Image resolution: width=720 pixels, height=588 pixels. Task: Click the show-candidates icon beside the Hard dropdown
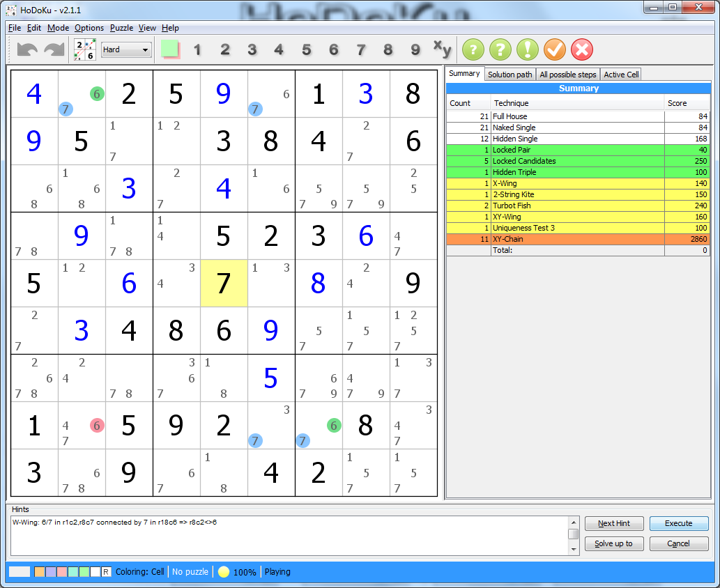click(85, 50)
